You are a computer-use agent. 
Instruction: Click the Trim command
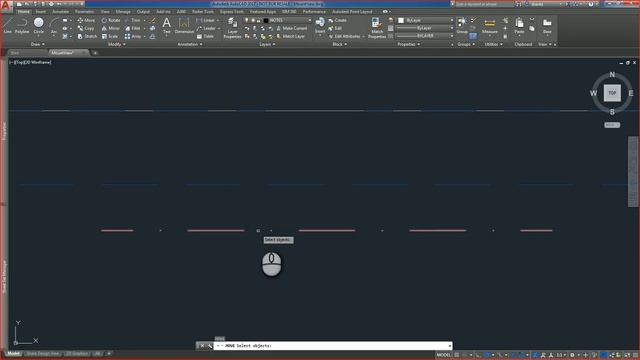pyautogui.click(x=133, y=20)
